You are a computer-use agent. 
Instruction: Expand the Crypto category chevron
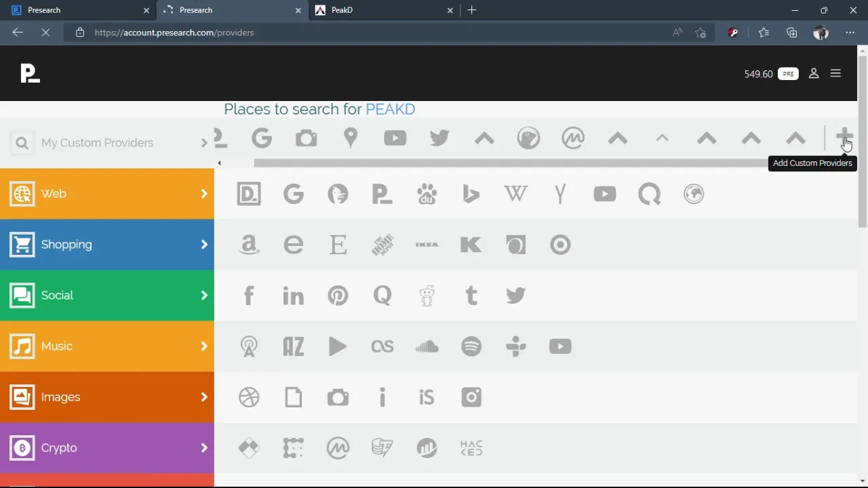[x=204, y=448]
